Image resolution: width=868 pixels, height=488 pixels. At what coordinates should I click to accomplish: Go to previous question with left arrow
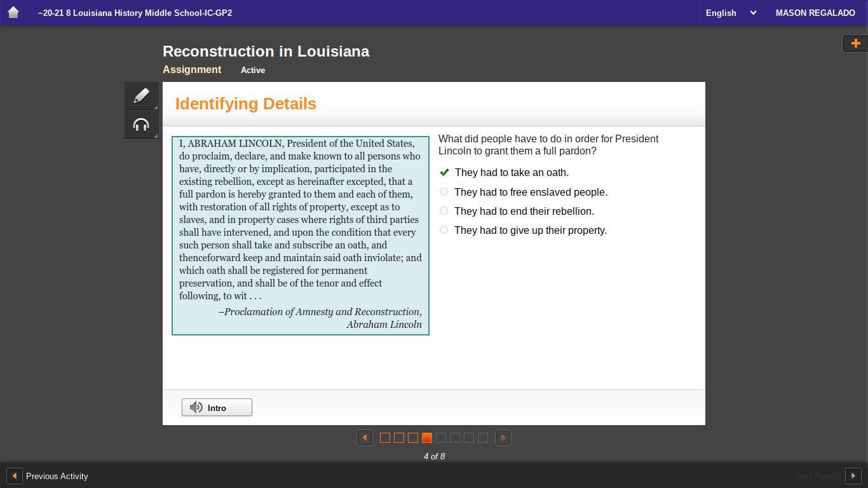tap(365, 438)
